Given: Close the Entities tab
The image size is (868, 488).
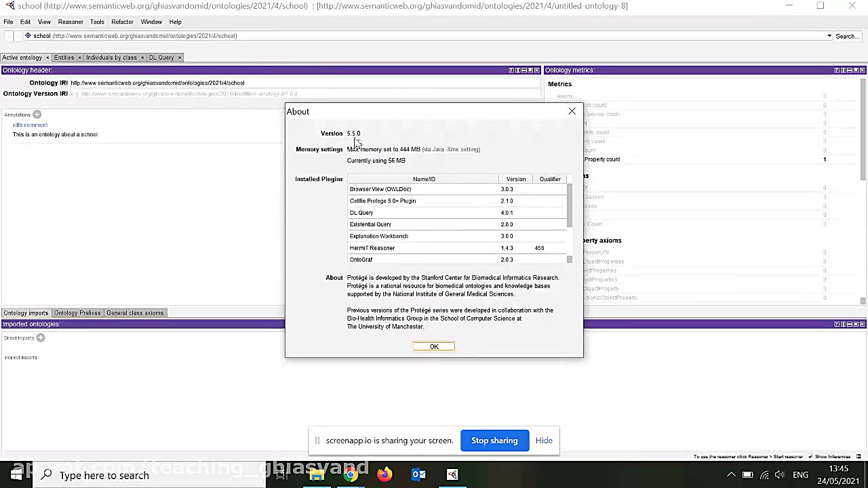Looking at the screenshot, I should click(x=79, y=58).
